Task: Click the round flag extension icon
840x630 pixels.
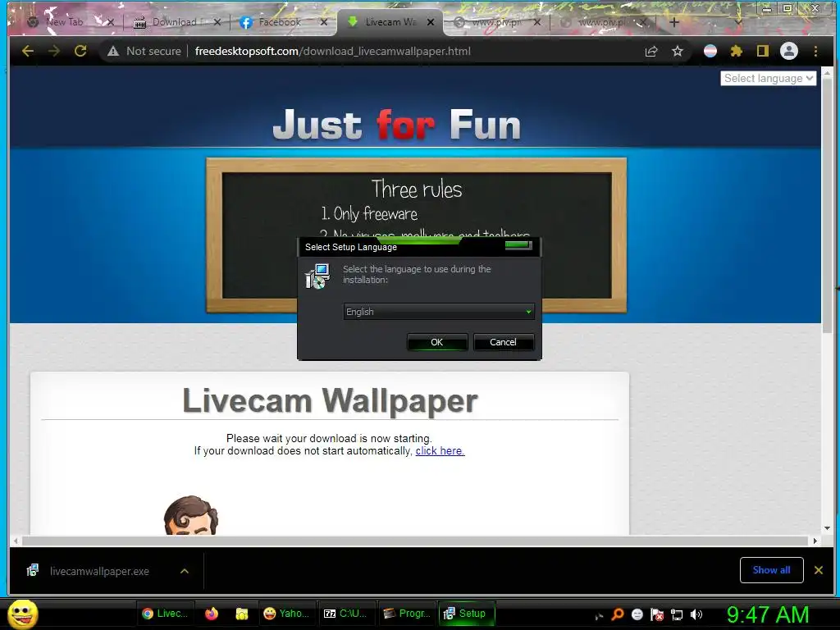Action: point(710,51)
